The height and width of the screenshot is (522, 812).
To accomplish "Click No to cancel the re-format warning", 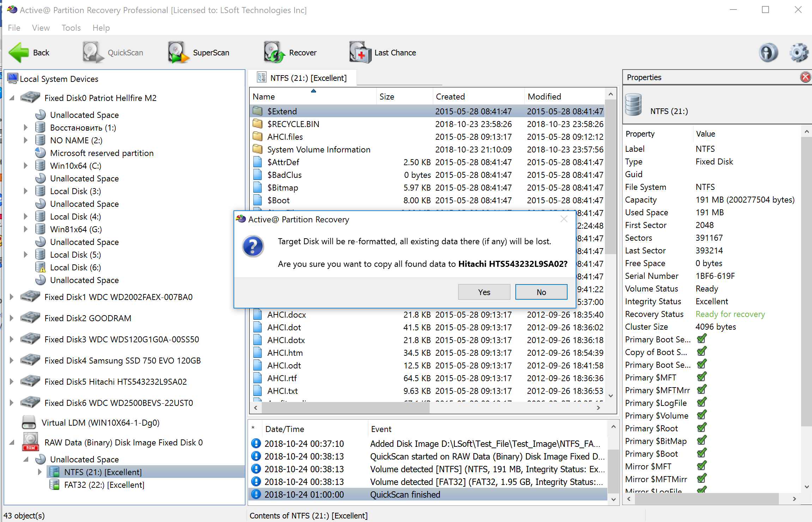I will click(541, 292).
